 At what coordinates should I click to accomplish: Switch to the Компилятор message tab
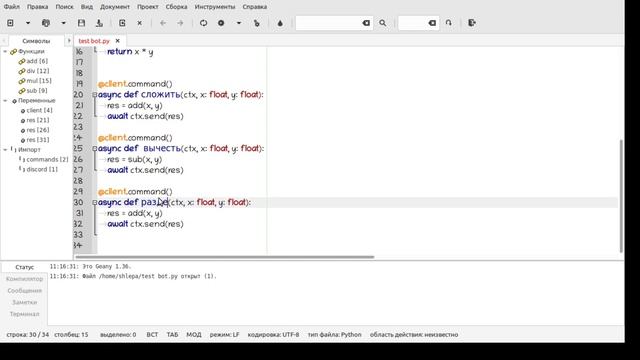pyautogui.click(x=24, y=279)
